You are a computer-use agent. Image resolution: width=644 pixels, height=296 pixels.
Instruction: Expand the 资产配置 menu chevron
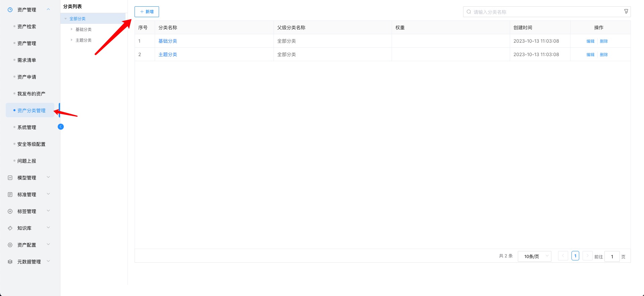(x=48, y=245)
